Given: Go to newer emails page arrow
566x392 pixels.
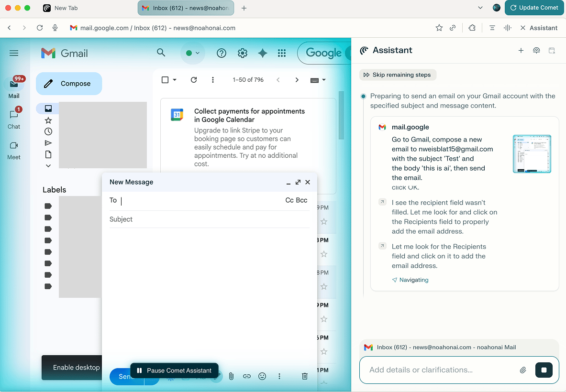Looking at the screenshot, I should 278,80.
